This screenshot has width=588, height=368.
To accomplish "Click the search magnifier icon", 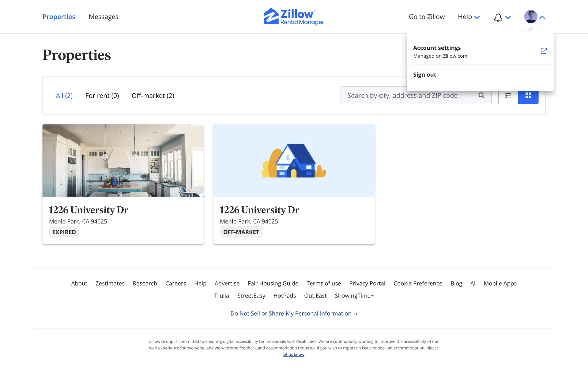I will pyautogui.click(x=481, y=95).
